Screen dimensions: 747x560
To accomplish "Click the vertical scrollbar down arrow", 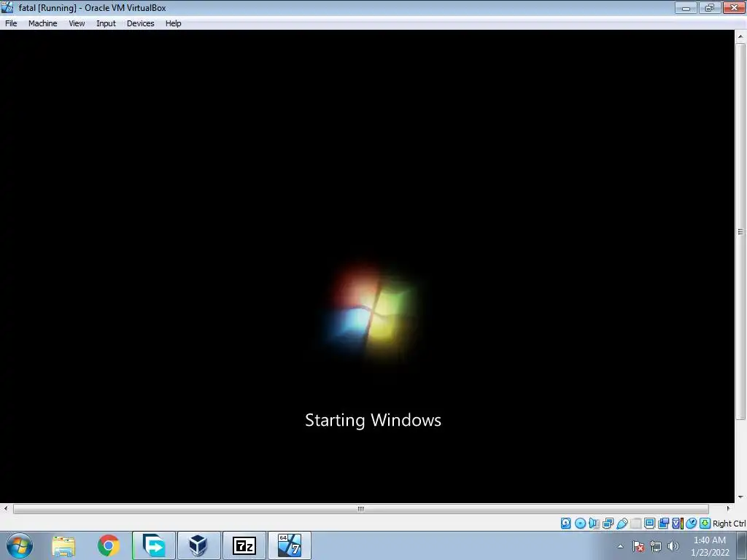I will tap(740, 497).
